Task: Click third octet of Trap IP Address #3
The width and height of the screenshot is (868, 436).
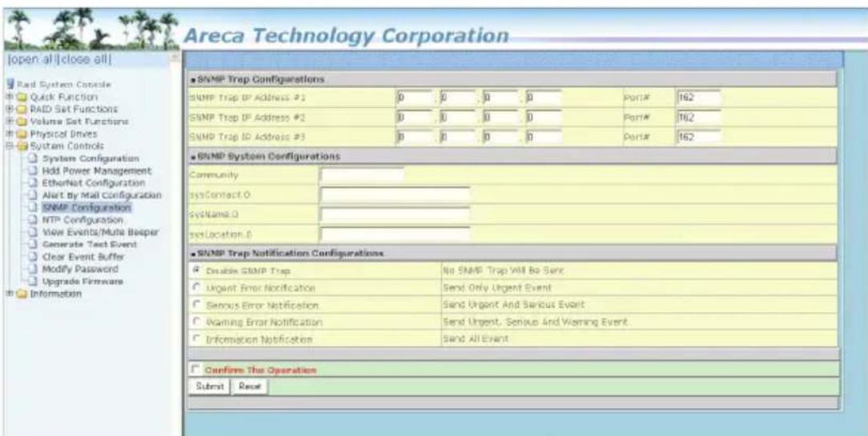Action: (500, 137)
